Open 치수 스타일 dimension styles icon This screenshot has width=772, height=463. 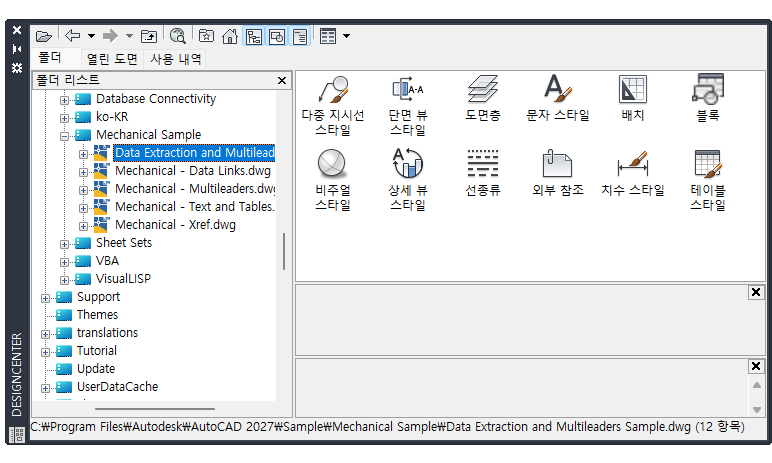633,173
